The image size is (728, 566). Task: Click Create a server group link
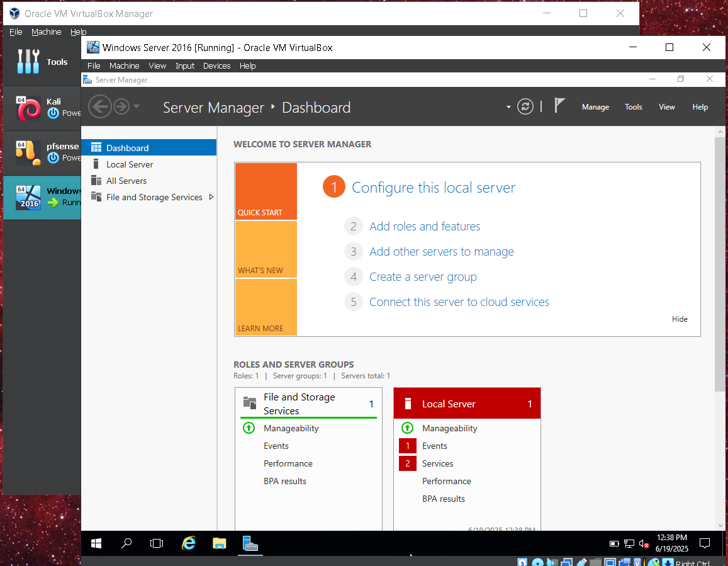point(423,277)
